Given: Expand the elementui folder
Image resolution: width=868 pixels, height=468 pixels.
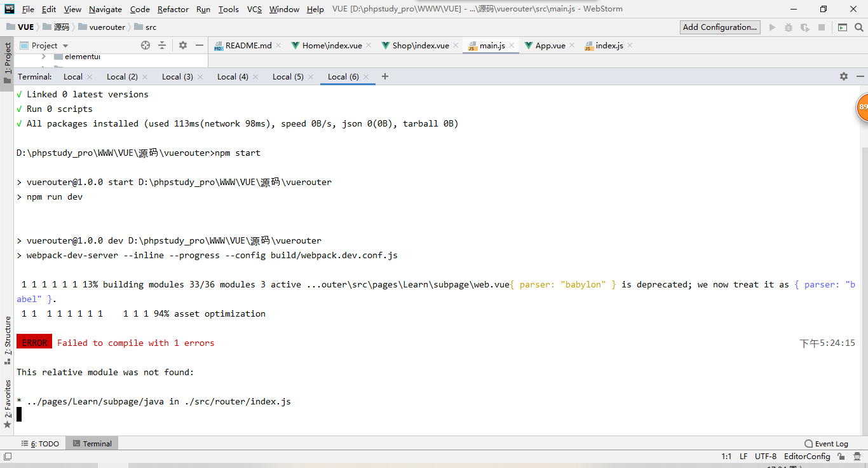Looking at the screenshot, I should coord(44,57).
